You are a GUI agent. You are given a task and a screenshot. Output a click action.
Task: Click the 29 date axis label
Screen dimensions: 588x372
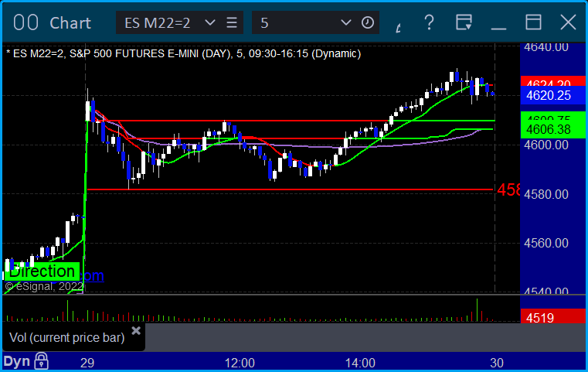87,363
